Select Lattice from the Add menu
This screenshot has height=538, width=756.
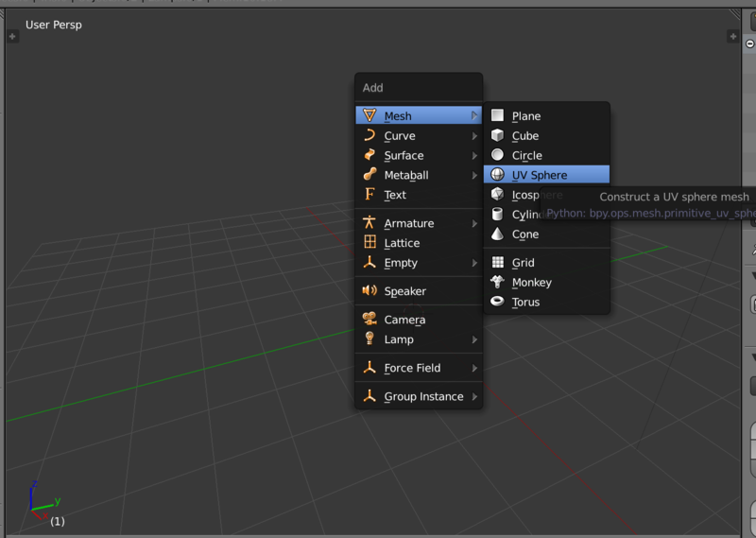click(419, 243)
